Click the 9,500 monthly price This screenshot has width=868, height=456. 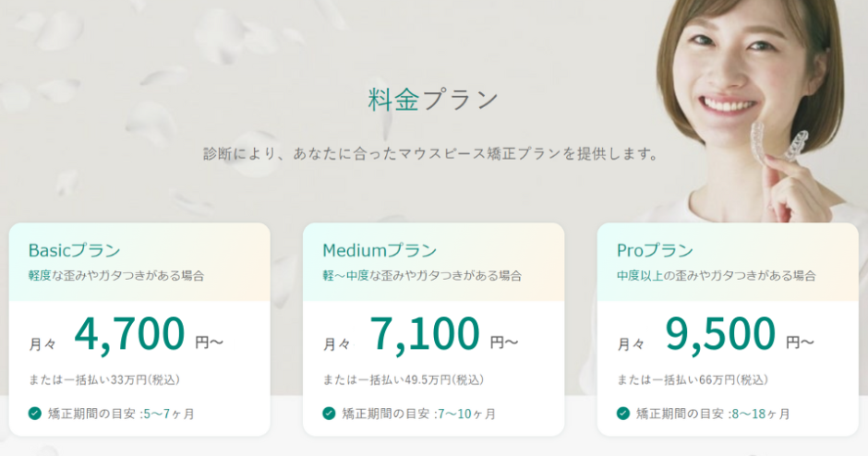coord(719,335)
